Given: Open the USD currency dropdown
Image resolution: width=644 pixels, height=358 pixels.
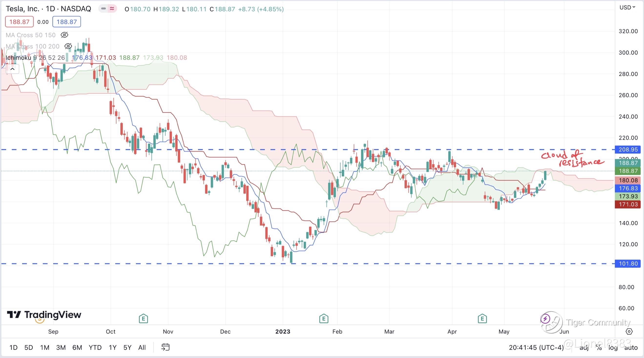Looking at the screenshot, I should 627,8.
